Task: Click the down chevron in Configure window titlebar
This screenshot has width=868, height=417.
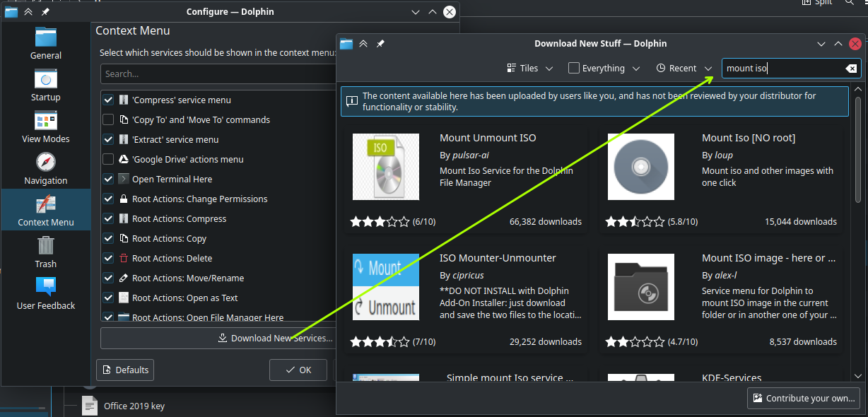Action: [x=415, y=12]
